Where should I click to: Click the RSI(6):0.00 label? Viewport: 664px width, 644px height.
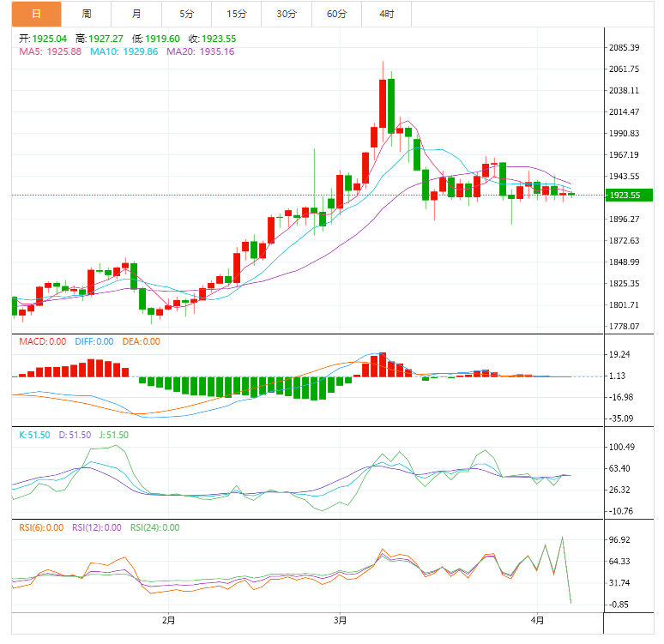pyautogui.click(x=41, y=528)
